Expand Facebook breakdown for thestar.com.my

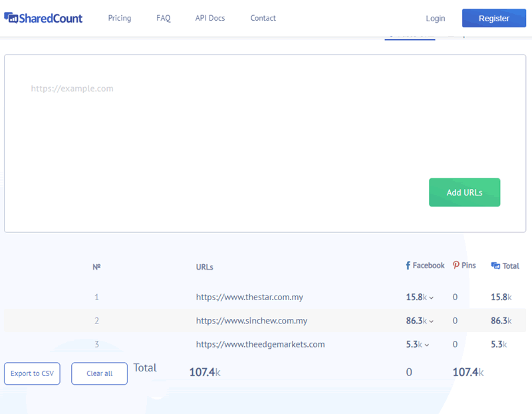431,298
